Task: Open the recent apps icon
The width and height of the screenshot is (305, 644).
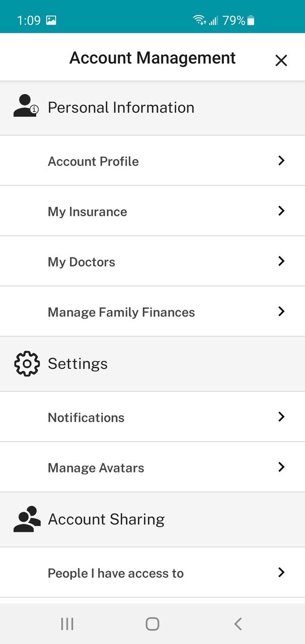Action: coord(67,624)
